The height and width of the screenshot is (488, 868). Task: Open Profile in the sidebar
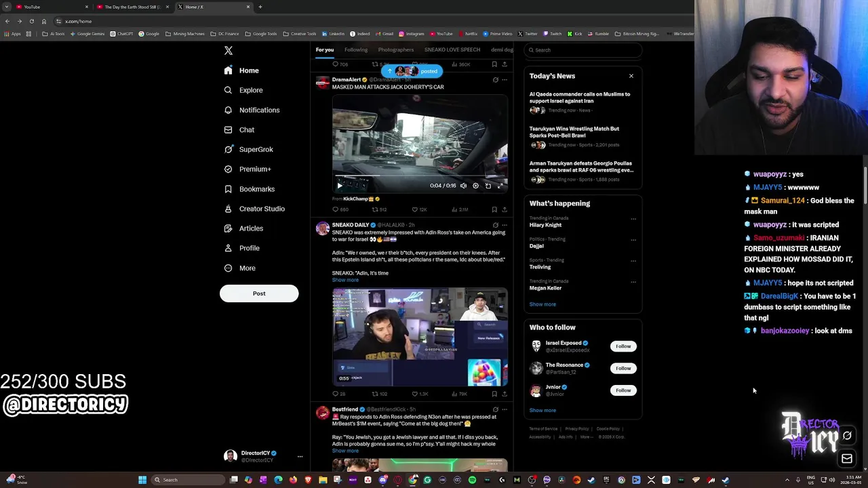coord(242,248)
